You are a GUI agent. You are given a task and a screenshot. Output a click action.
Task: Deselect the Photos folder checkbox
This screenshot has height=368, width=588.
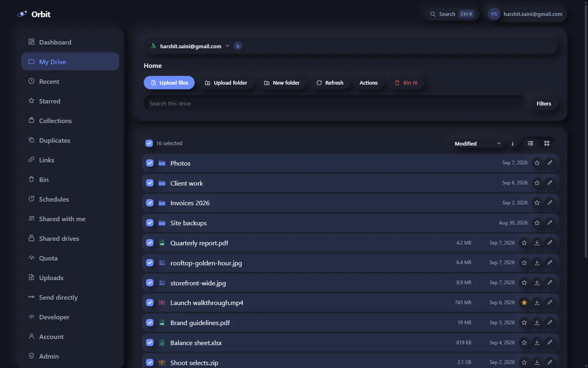point(150,163)
